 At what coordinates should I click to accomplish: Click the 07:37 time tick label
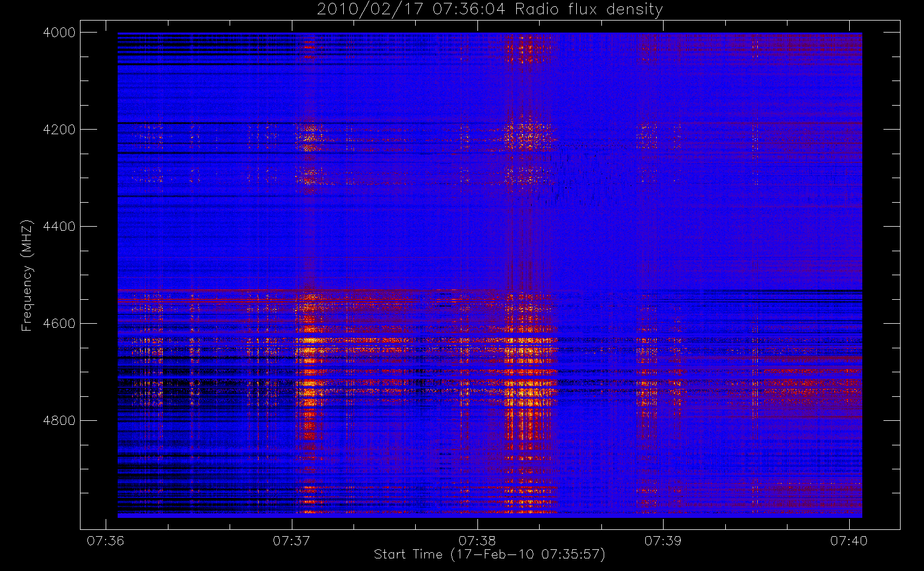click(x=292, y=541)
